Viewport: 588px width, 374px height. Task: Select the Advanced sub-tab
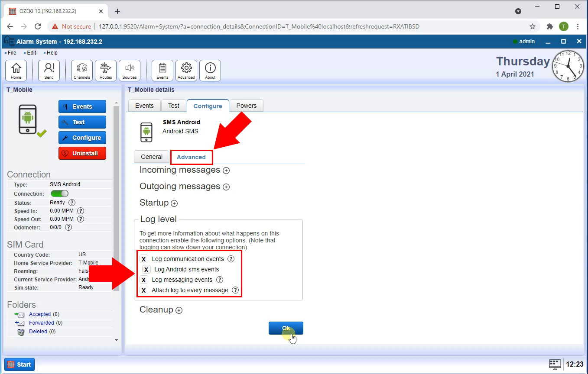tap(192, 157)
